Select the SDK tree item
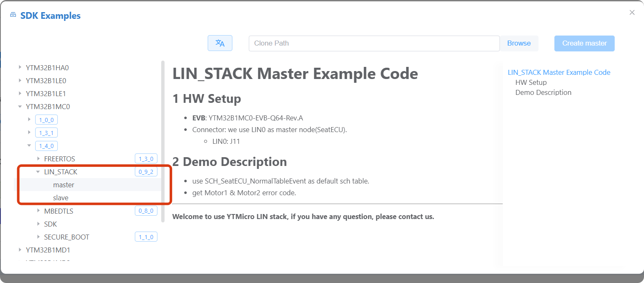644x283 pixels. coord(50,224)
